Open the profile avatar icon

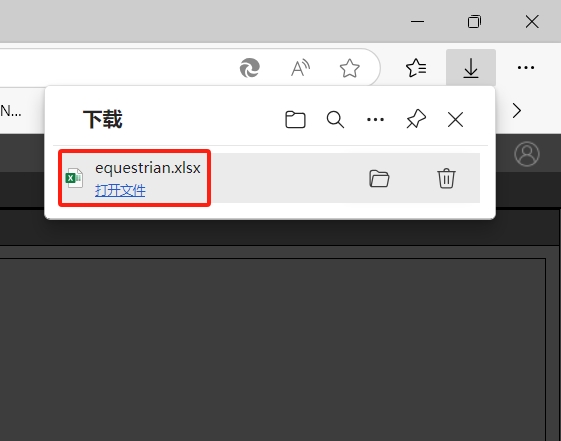tap(527, 154)
